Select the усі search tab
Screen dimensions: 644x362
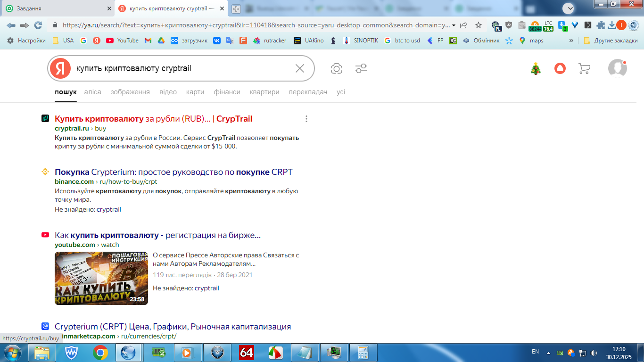click(341, 92)
